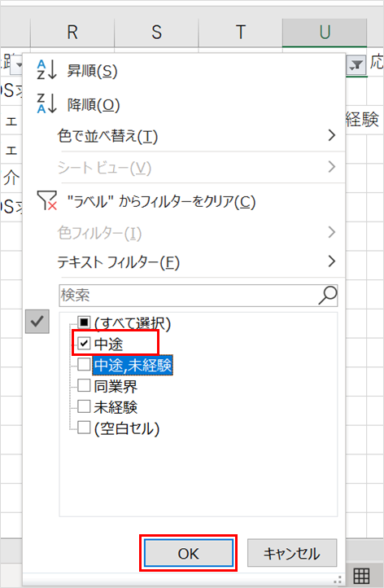The height and width of the screenshot is (588, 384).
Task: Click the ascending sort A-Z icon
Action: [x=46, y=70]
